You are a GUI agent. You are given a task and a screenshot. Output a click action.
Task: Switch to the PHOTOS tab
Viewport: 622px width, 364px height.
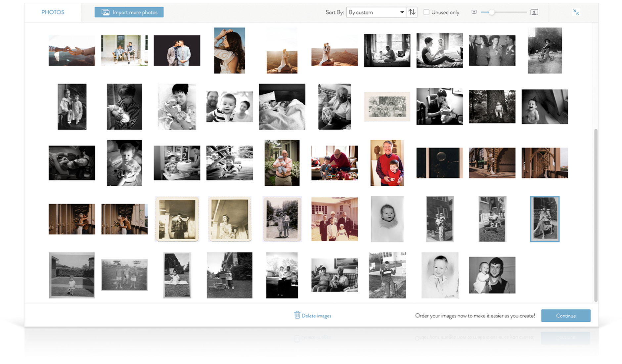53,12
